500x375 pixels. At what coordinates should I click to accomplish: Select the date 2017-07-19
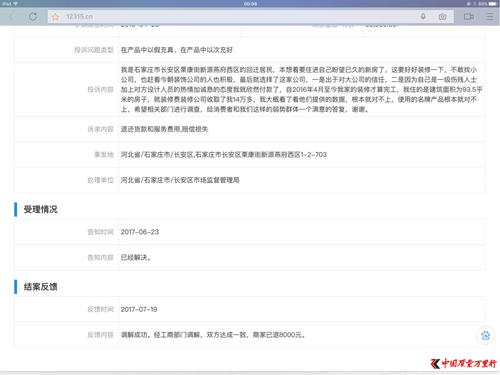coord(139,309)
